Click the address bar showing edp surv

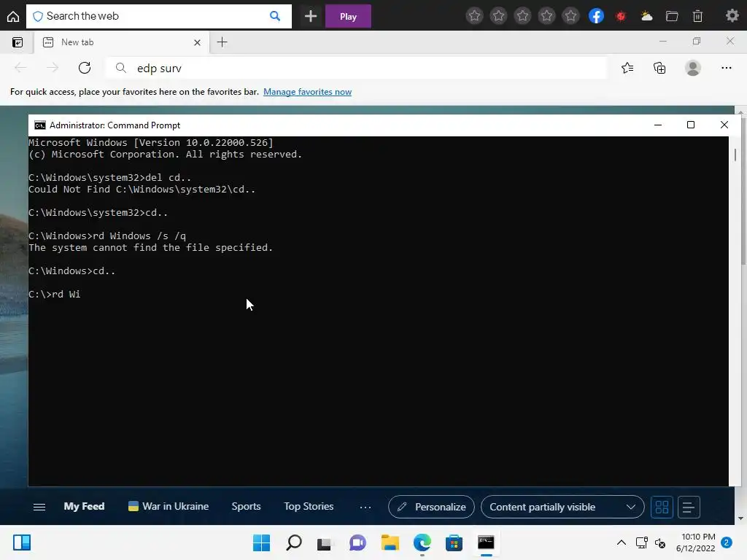point(356,68)
